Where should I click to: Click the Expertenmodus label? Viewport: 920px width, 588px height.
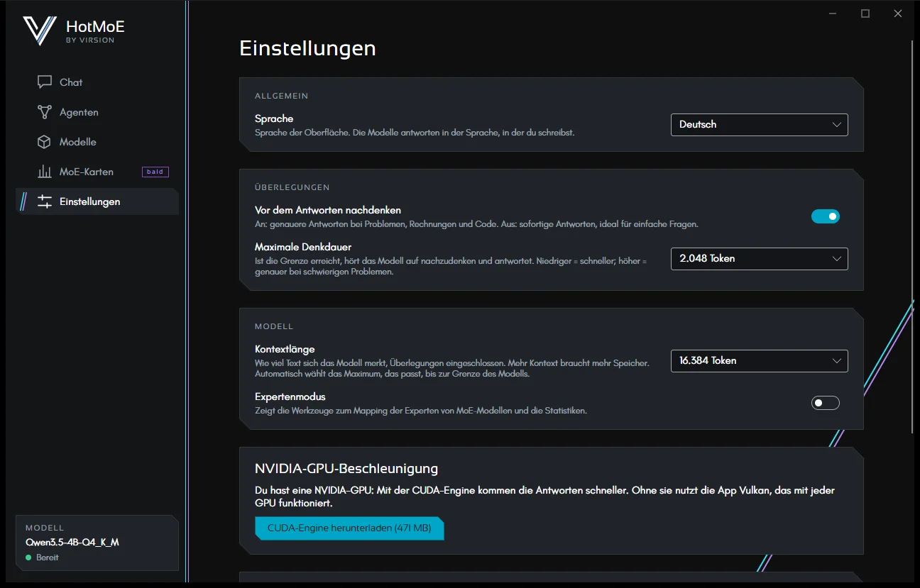(290, 396)
